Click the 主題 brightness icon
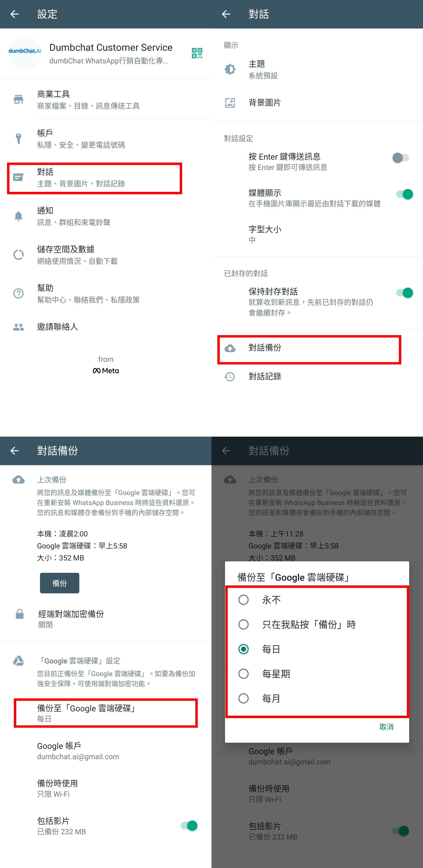The height and width of the screenshot is (868, 423). [x=230, y=70]
